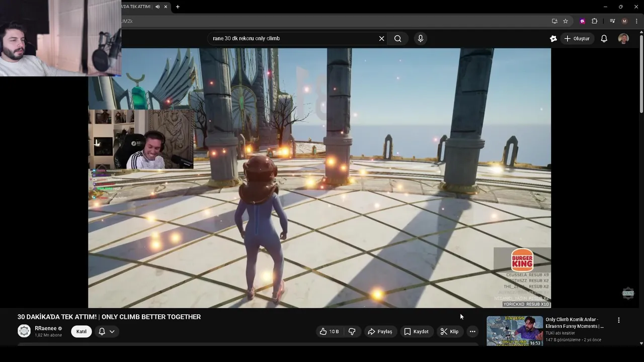Open YouTube notifications bell
The height and width of the screenshot is (362, 644).
pos(604,39)
